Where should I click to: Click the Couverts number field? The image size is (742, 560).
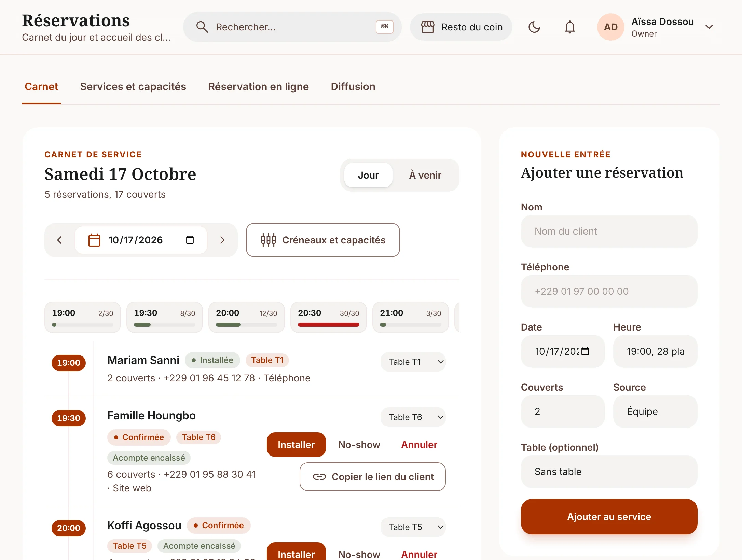[x=563, y=411]
